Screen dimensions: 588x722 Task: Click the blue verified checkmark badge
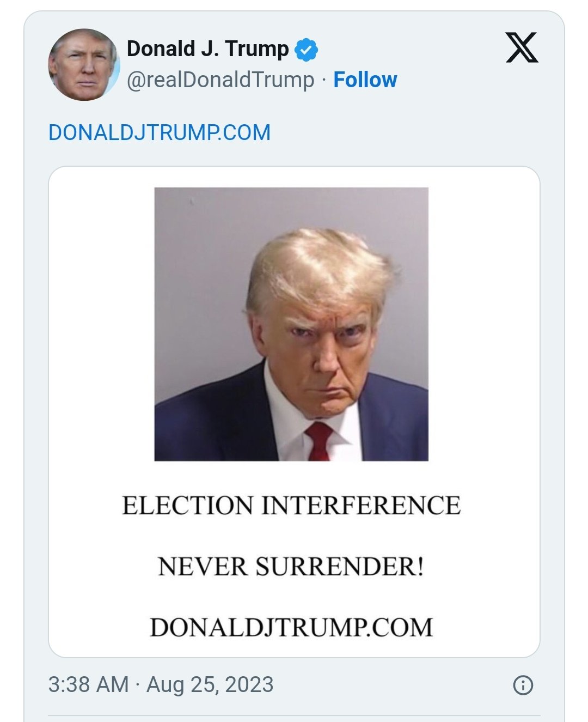tap(306, 50)
